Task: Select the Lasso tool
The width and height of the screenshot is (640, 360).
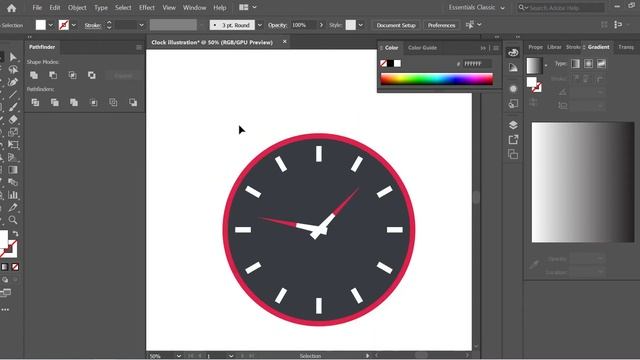Action: click(13, 69)
